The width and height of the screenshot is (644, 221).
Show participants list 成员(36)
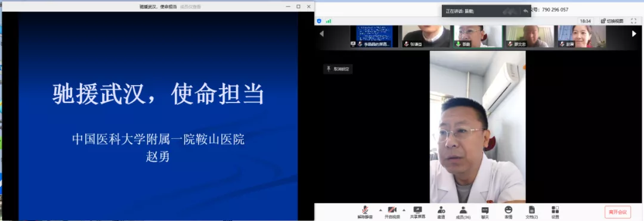click(x=463, y=212)
